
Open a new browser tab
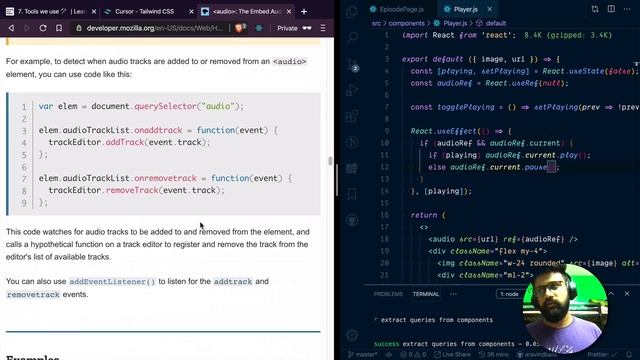tap(304, 12)
